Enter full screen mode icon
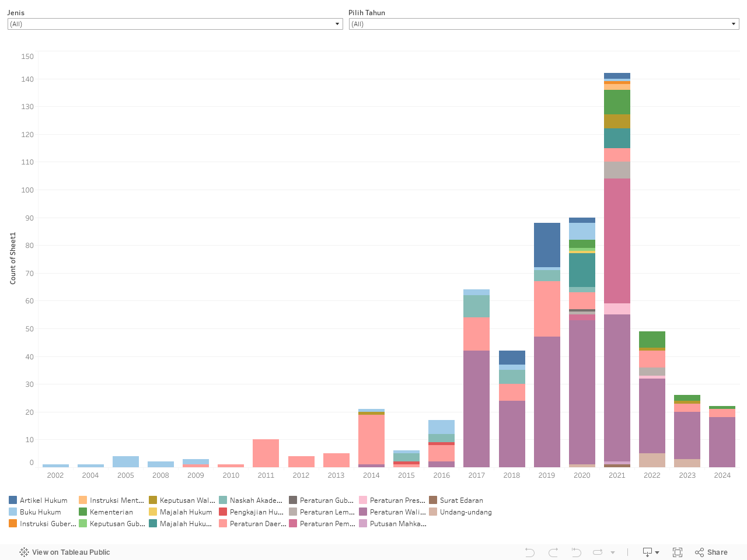This screenshot has width=747, height=560. point(678,552)
